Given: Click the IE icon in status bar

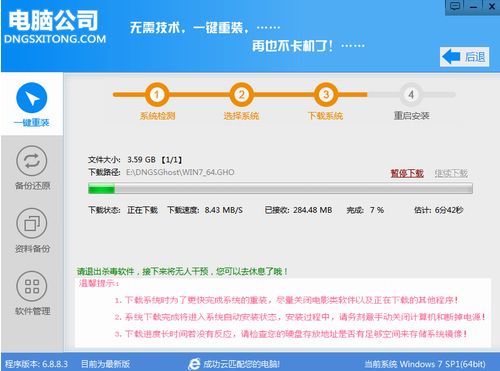Looking at the screenshot, I should pyautogui.click(x=194, y=364).
